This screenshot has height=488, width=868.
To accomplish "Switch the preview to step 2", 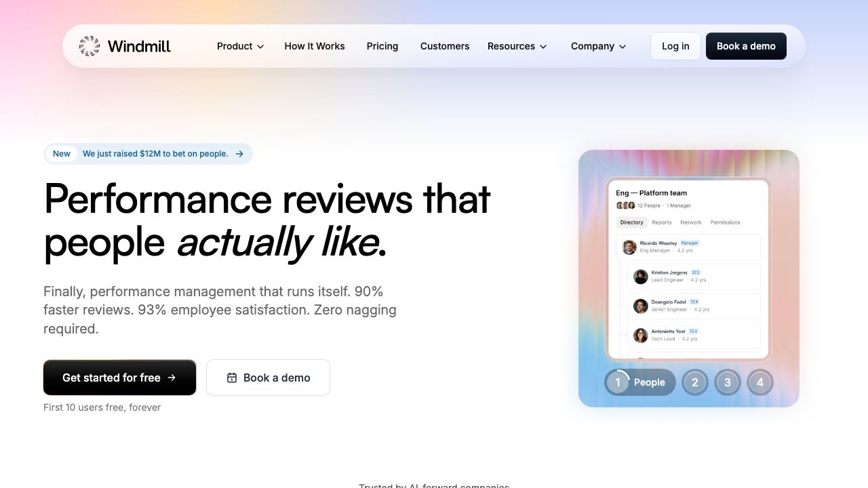I will pyautogui.click(x=695, y=382).
